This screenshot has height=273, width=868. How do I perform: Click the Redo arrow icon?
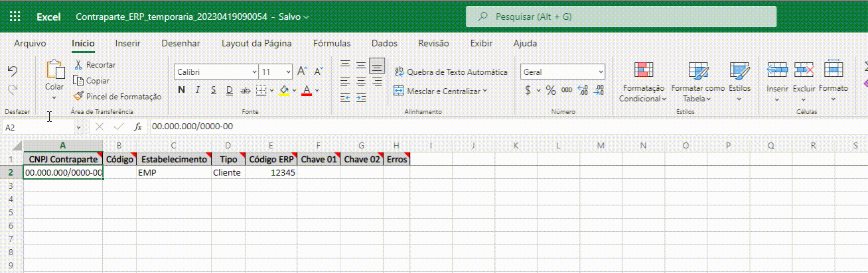click(12, 89)
